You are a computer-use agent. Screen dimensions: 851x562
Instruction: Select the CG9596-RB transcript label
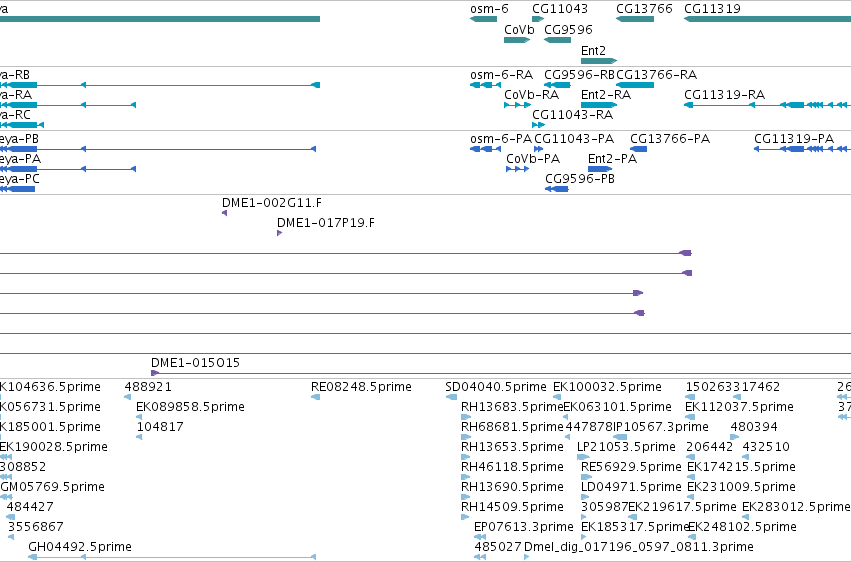click(x=579, y=75)
